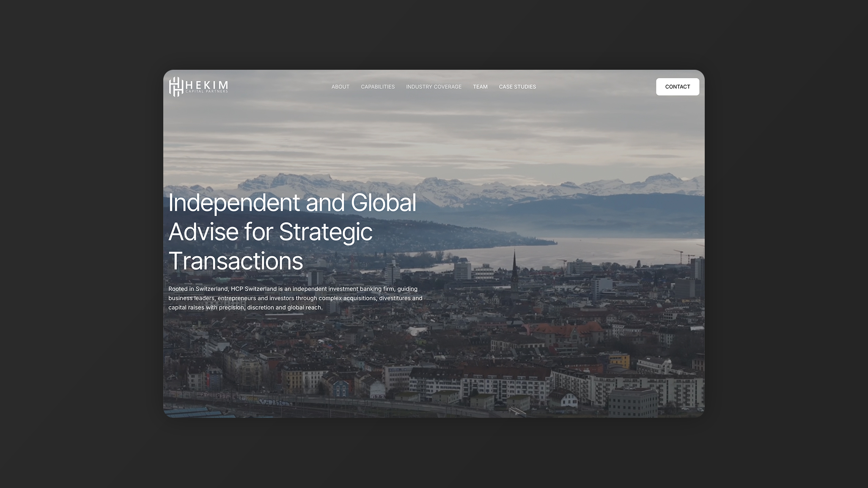Open the Case Studies nav link
868x488 pixels.
(x=517, y=87)
